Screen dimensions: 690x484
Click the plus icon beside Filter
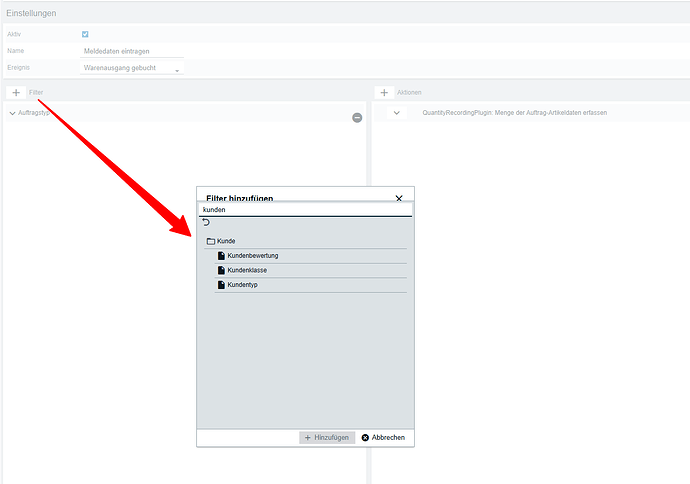[16, 92]
